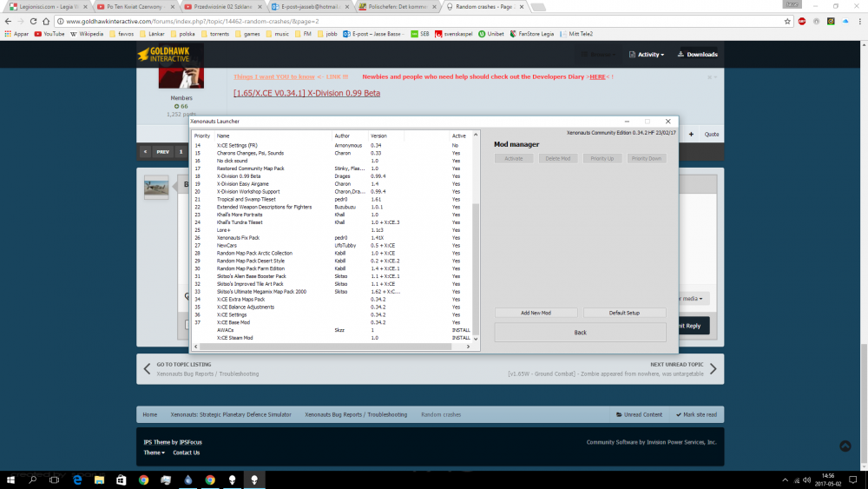The image size is (868, 489).
Task: Open the Activity dropdown menu
Action: pos(647,54)
